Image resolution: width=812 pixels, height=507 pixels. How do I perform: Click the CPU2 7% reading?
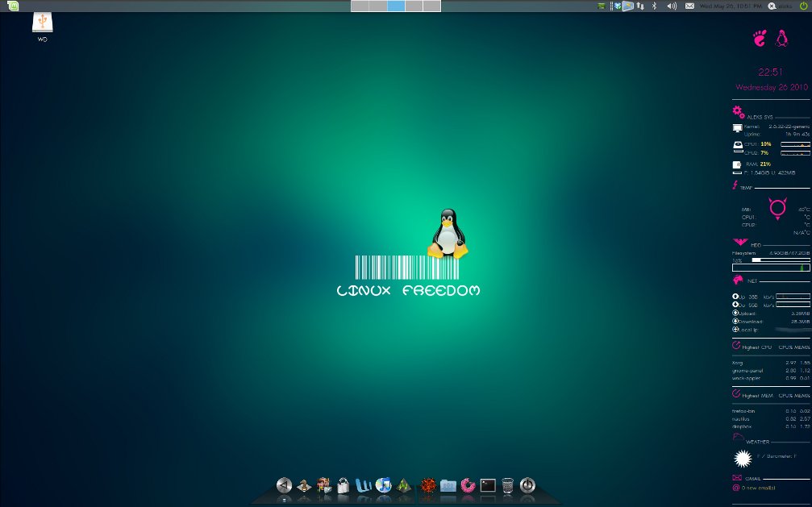[x=756, y=153]
